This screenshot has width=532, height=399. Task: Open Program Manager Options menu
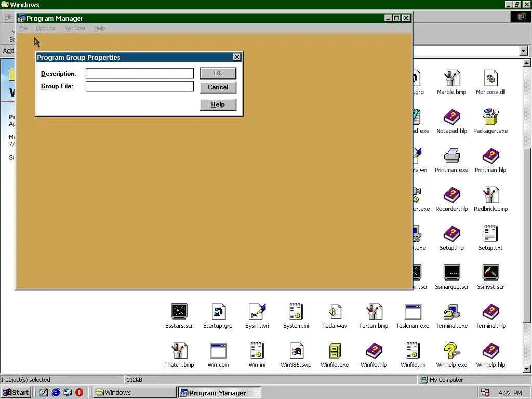click(x=46, y=28)
